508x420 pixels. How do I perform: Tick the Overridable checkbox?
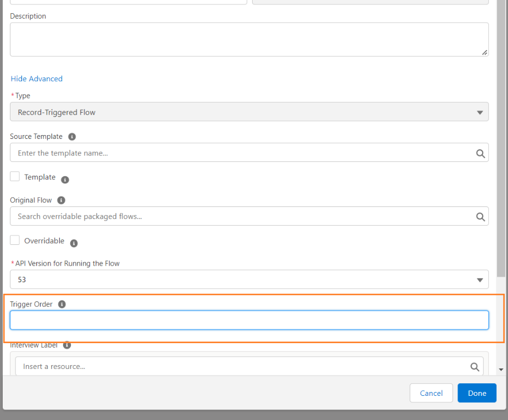(x=15, y=240)
